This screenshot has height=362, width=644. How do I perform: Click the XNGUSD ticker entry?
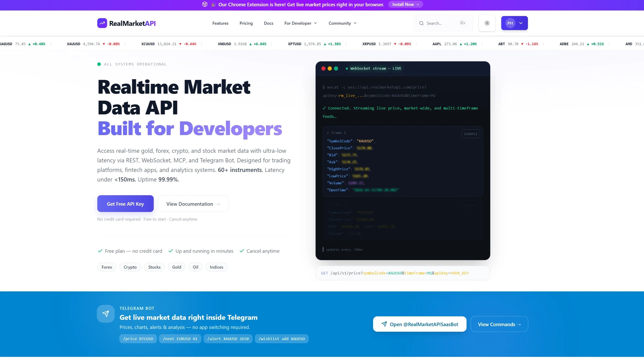pos(242,44)
